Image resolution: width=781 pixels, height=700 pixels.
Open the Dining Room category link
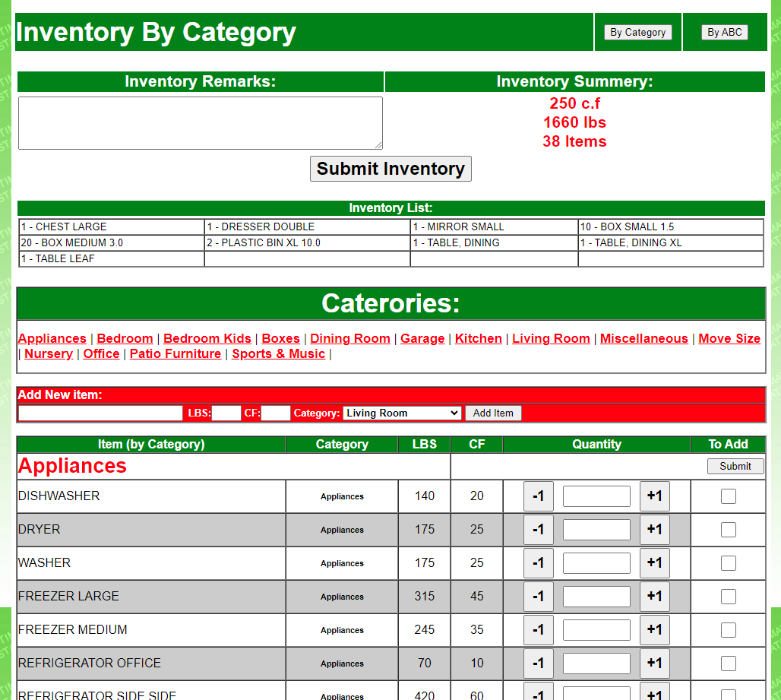tap(349, 339)
